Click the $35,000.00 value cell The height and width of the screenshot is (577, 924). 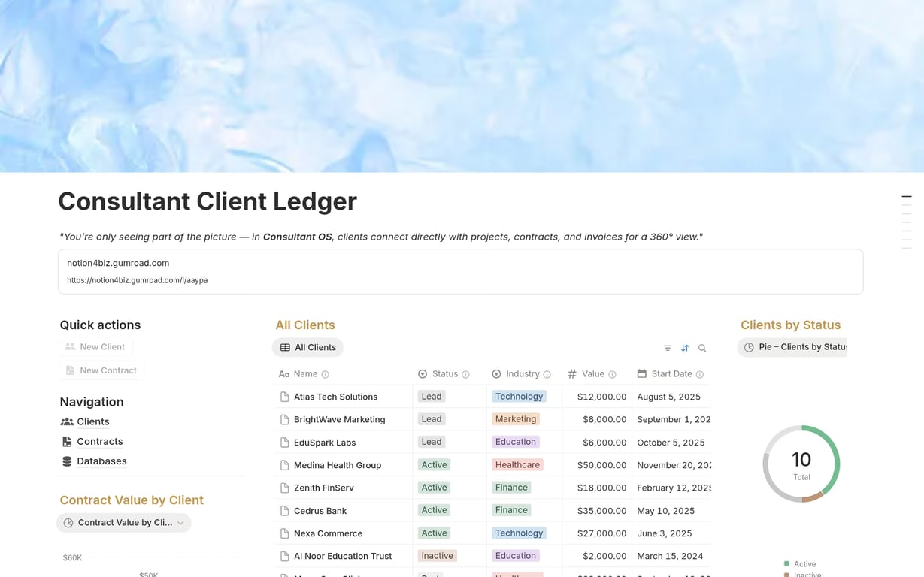click(601, 511)
